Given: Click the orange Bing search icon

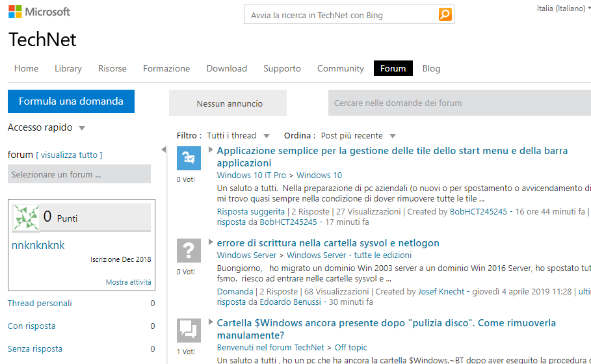Looking at the screenshot, I should [x=445, y=15].
